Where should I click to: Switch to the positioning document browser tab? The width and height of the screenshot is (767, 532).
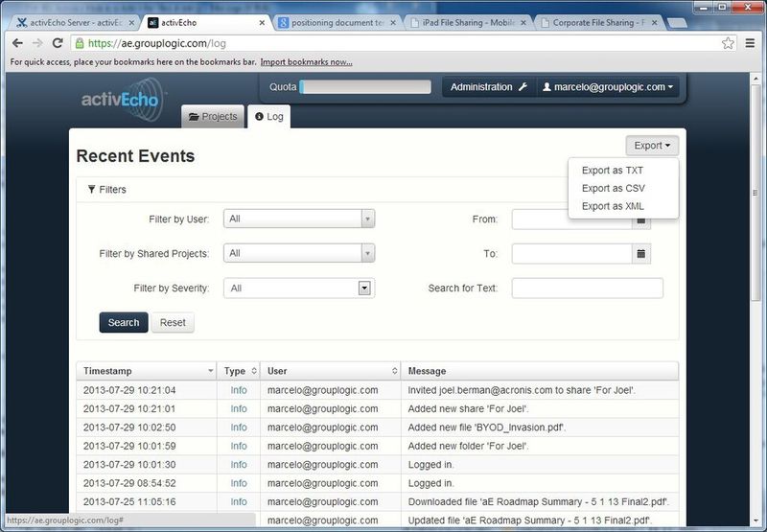point(337,22)
